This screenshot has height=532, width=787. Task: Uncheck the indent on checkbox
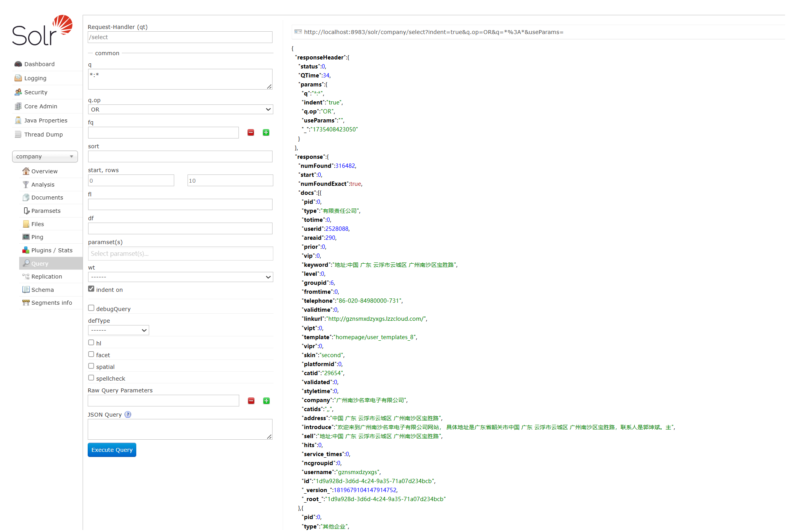point(91,289)
